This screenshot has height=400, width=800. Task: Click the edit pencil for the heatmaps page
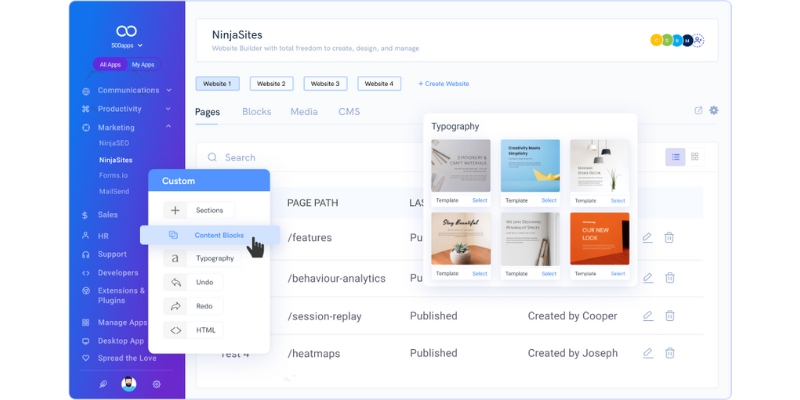(x=647, y=353)
